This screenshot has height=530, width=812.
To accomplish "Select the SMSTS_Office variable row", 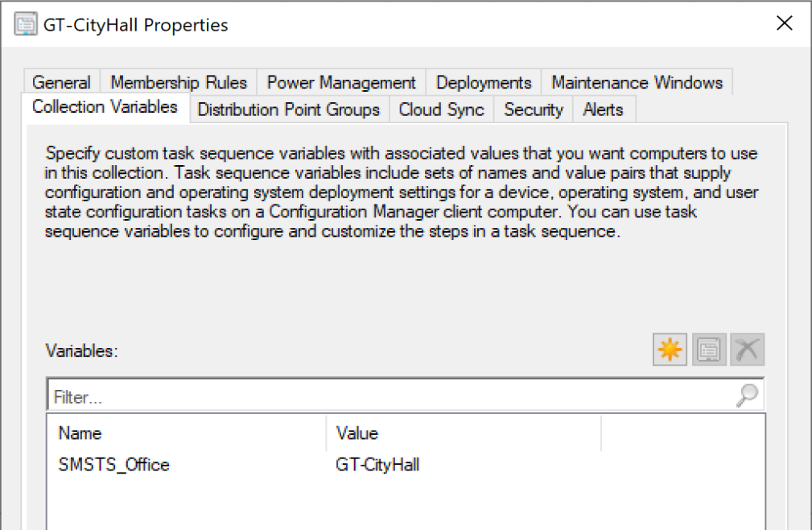I will coord(114,465).
